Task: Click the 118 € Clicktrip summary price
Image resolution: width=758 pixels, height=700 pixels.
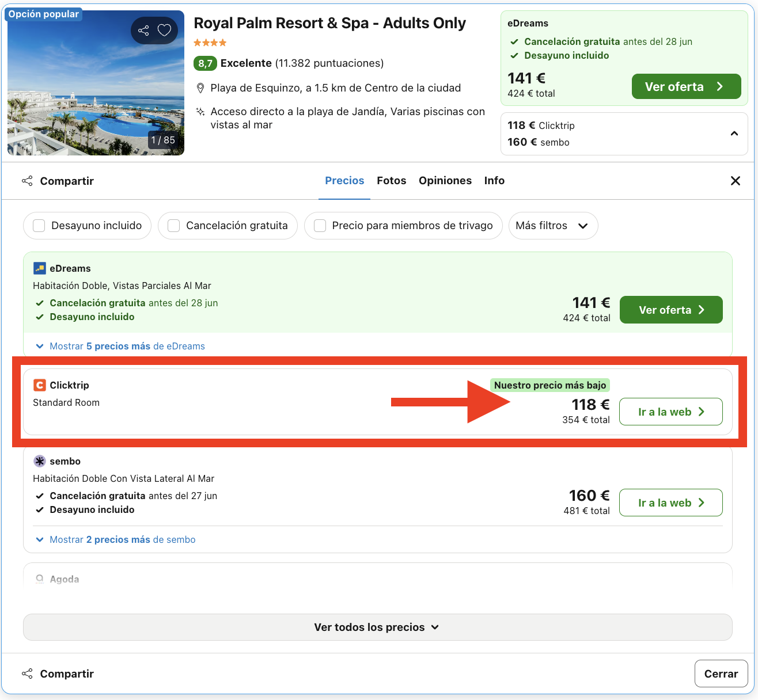Action: [x=541, y=125]
